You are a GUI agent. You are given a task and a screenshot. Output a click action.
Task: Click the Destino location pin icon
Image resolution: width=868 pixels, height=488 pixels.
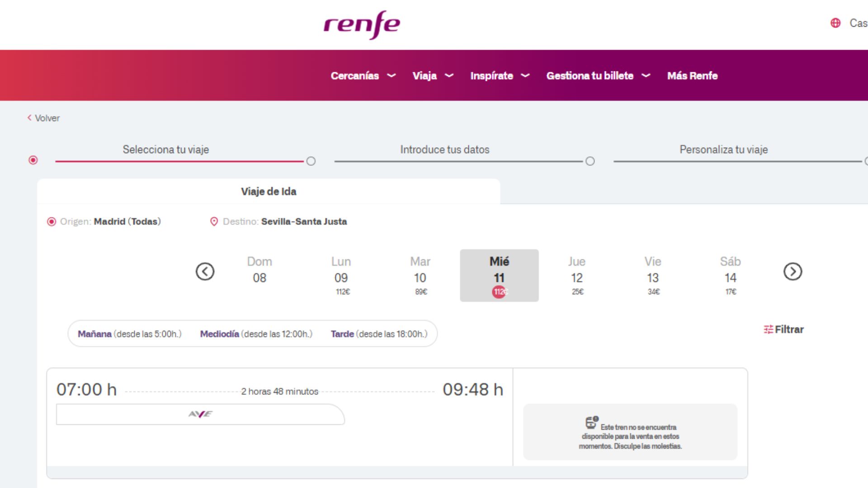tap(214, 221)
